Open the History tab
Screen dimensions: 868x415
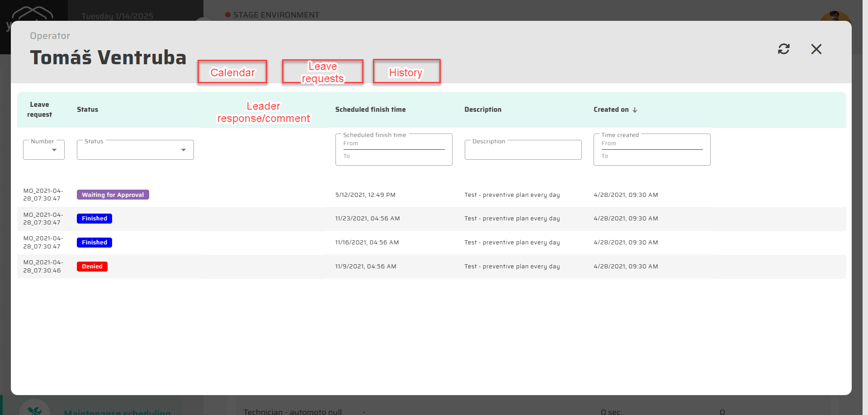(406, 72)
